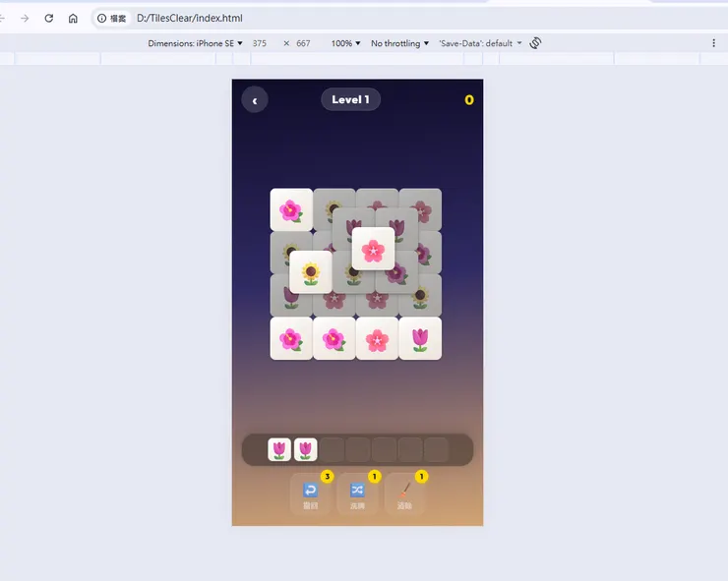Open the Dimensions: iPhone SE dropdown
This screenshot has height=581, width=728.
[x=195, y=43]
